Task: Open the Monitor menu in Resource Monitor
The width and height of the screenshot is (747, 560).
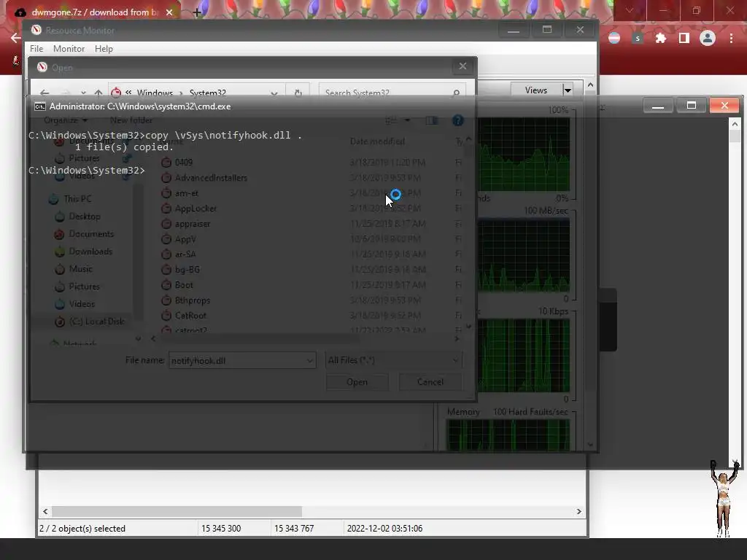Action: point(69,49)
